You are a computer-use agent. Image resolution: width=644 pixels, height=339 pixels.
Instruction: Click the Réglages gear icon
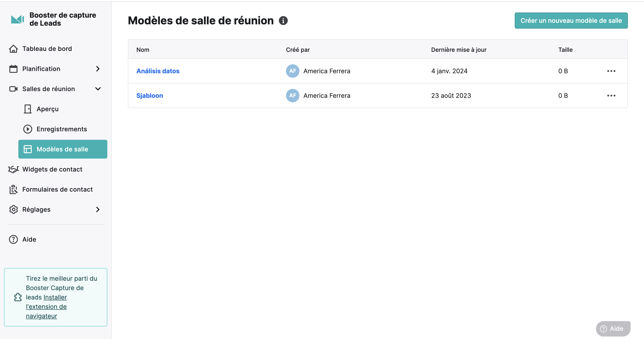tap(13, 209)
